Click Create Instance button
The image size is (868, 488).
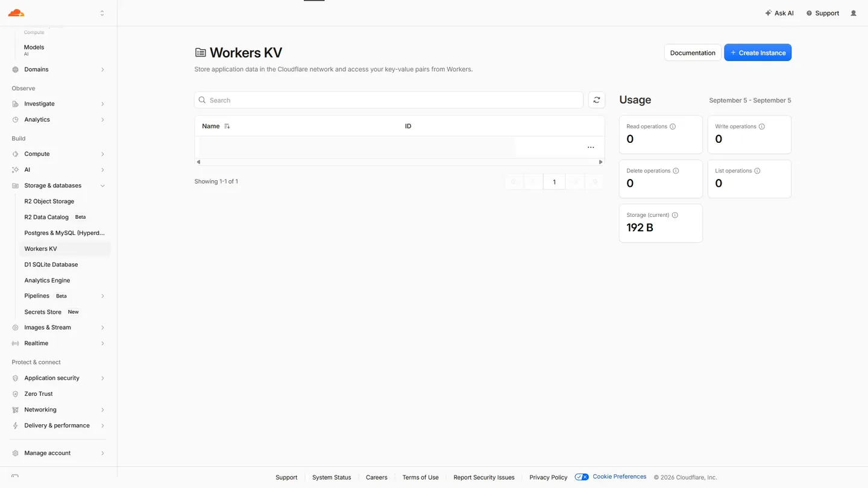point(758,52)
